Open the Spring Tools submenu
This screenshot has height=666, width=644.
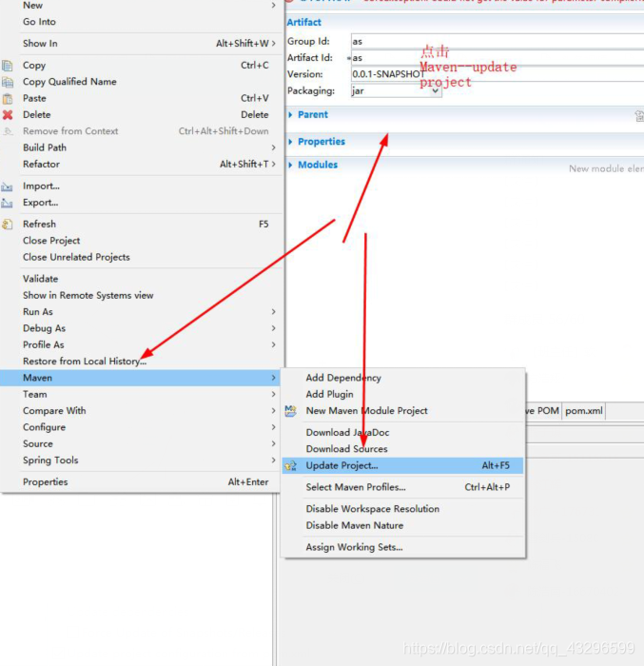273,460
